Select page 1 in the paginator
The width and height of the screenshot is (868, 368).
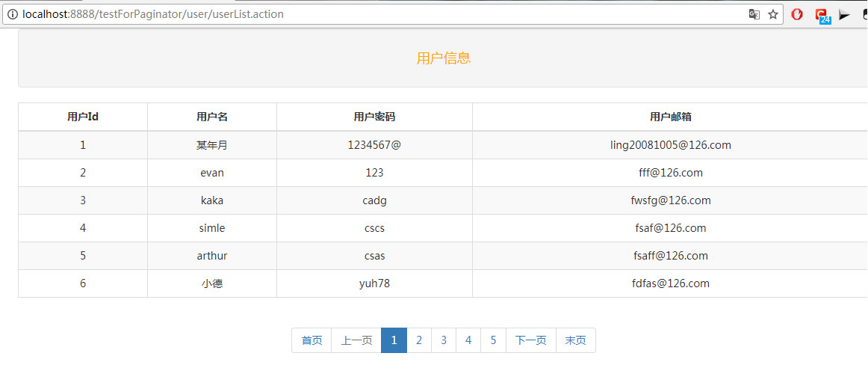(394, 340)
